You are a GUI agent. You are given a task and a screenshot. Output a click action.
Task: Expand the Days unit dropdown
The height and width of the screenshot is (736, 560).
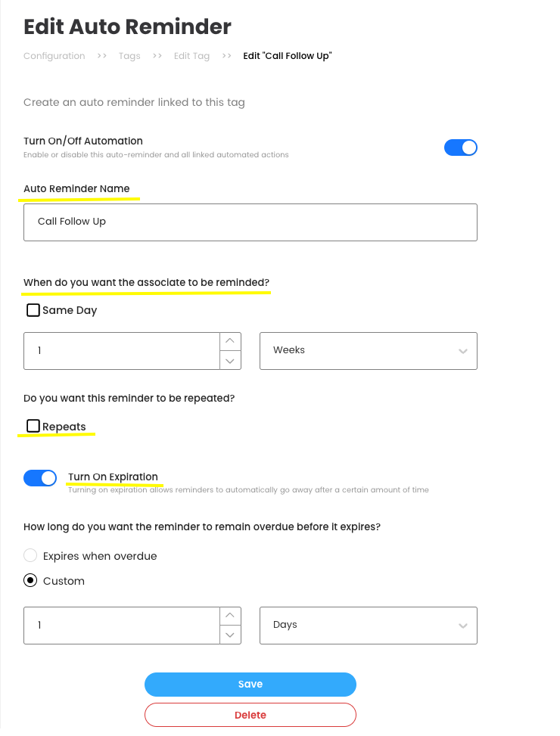(x=368, y=626)
